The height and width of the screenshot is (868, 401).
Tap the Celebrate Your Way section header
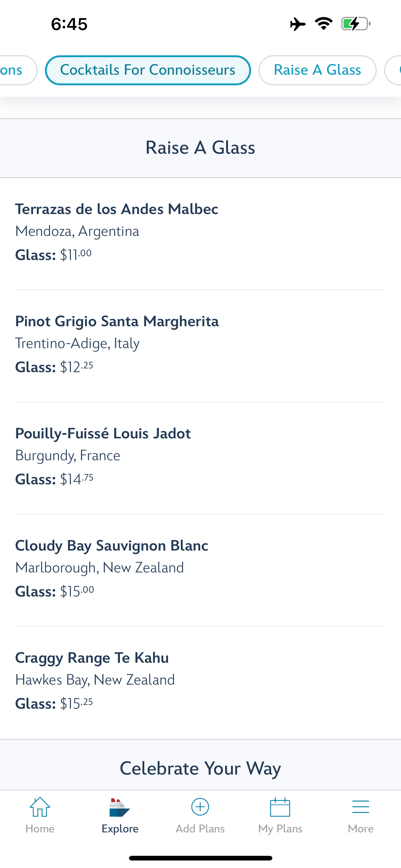coord(200,768)
